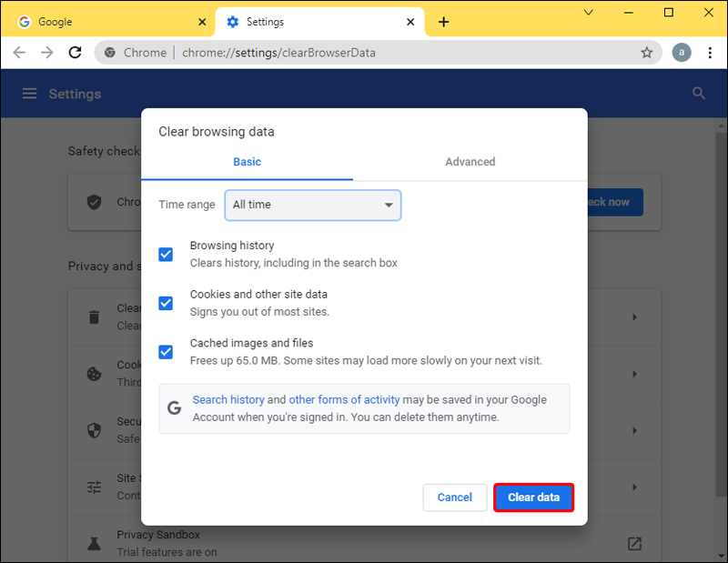This screenshot has width=728, height=563.
Task: Switch to the Advanced tab
Action: [470, 162]
